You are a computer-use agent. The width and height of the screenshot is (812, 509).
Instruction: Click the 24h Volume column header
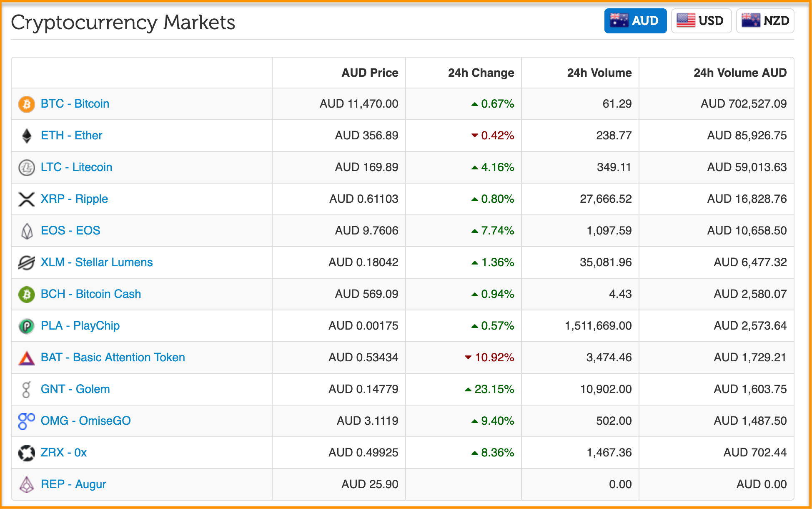pyautogui.click(x=599, y=73)
